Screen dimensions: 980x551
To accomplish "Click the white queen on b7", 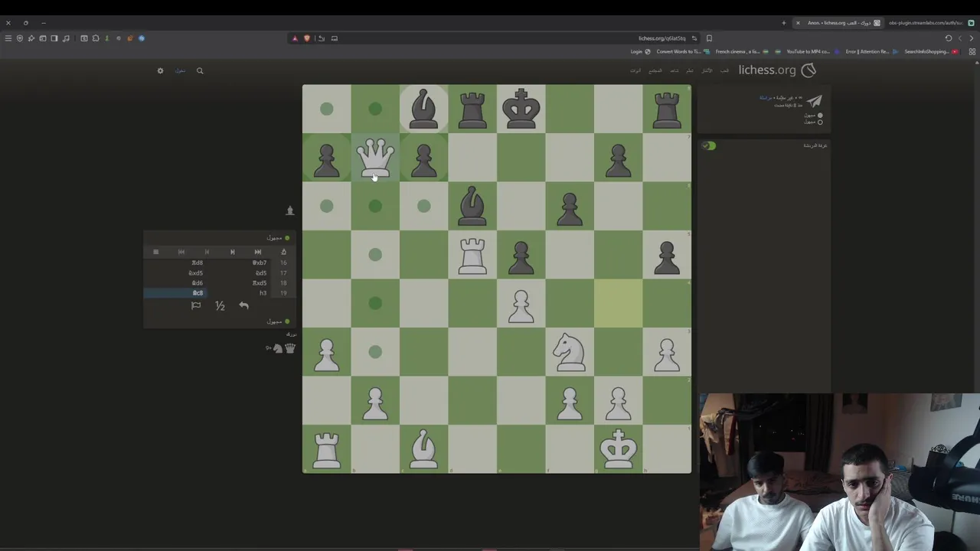I will coord(375,158).
